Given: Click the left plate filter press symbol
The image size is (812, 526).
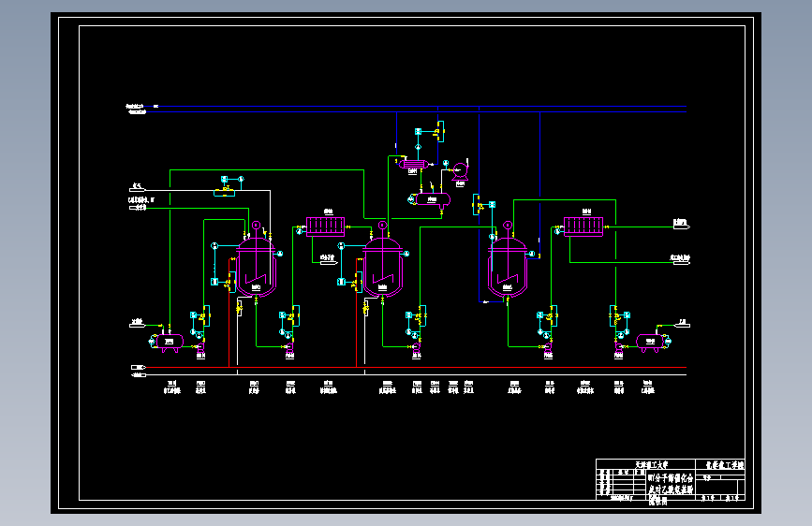Looking at the screenshot, I should coord(326,226).
